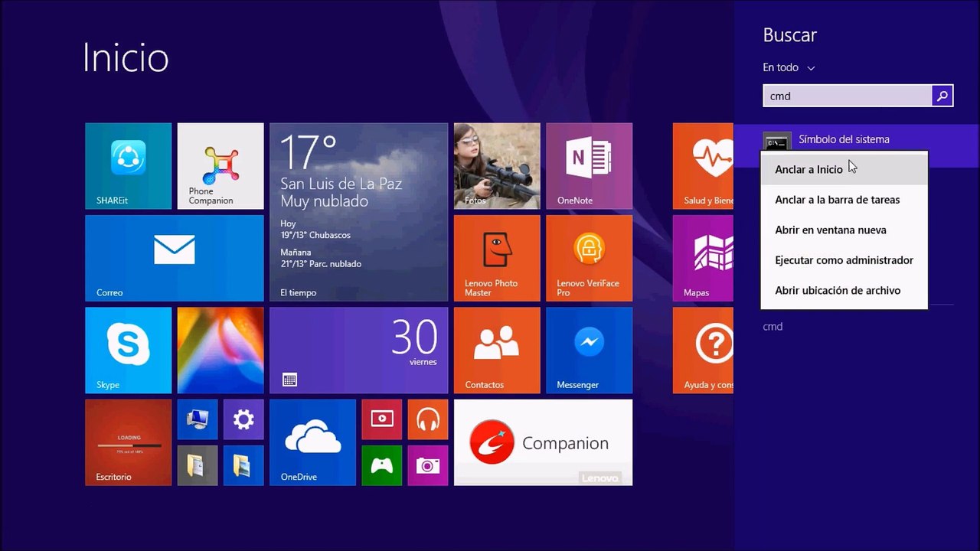This screenshot has width=980, height=551.
Task: Open the Lenovo VeriFace Pro tile
Action: [x=590, y=259]
